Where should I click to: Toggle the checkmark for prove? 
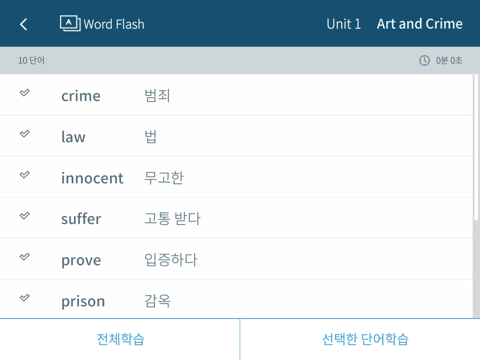coord(24,257)
